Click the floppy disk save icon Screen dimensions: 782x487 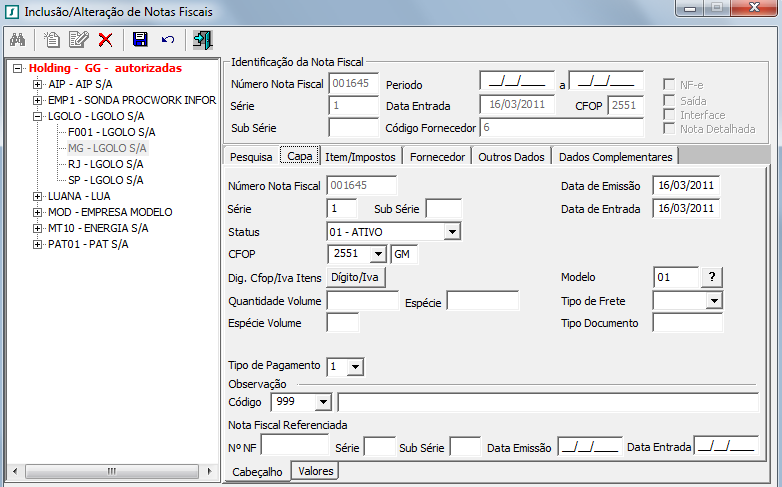click(140, 40)
